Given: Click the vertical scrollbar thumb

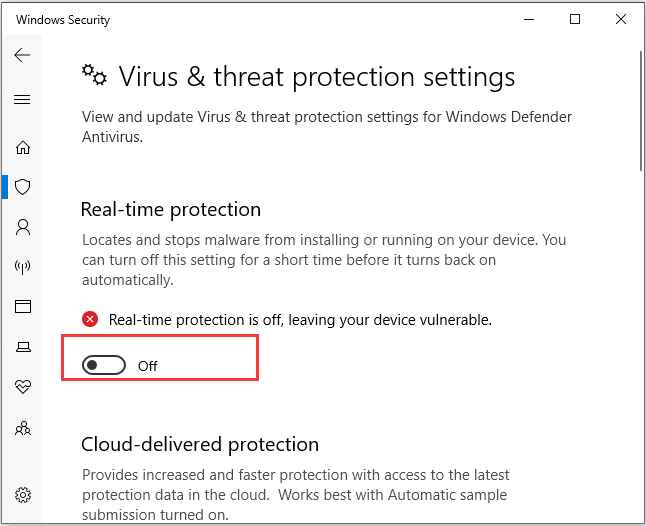Looking at the screenshot, I should 641,110.
